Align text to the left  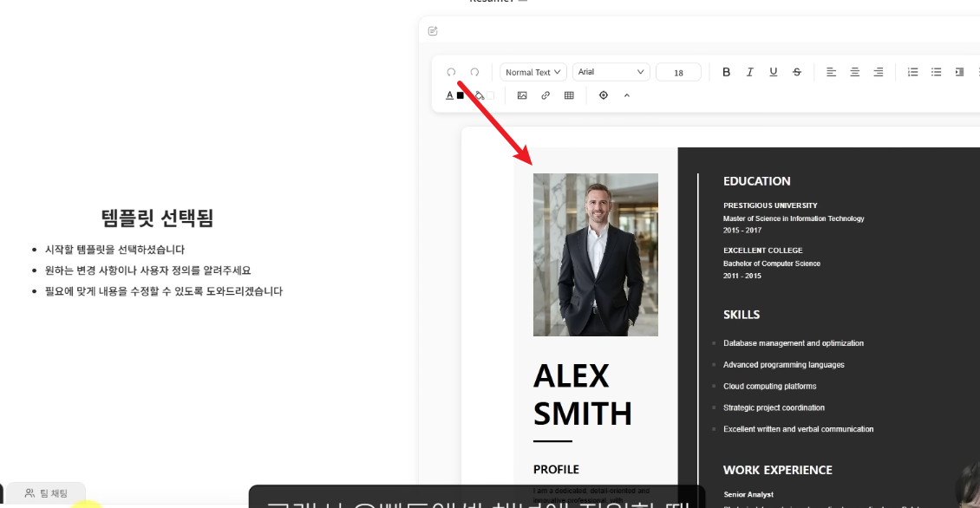(831, 73)
